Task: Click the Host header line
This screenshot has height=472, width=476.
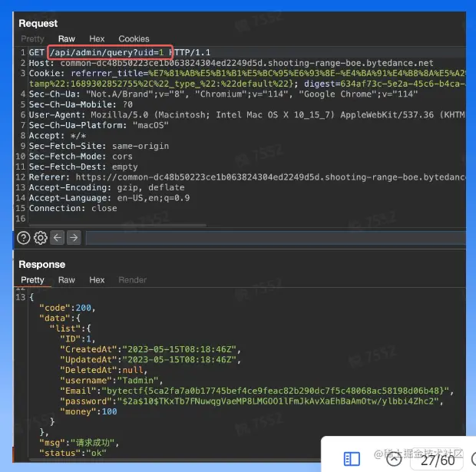Action: (x=231, y=63)
